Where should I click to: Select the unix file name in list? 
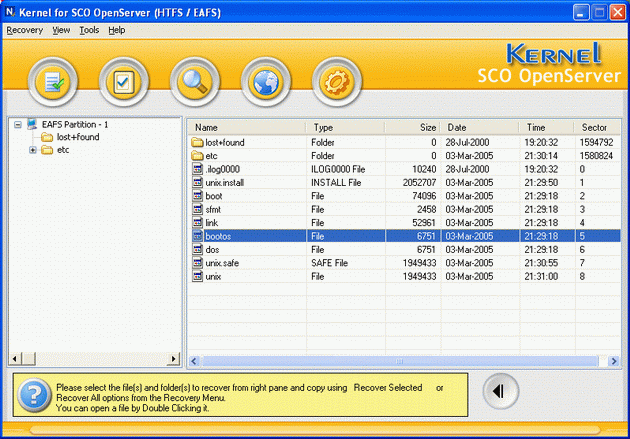(x=213, y=276)
